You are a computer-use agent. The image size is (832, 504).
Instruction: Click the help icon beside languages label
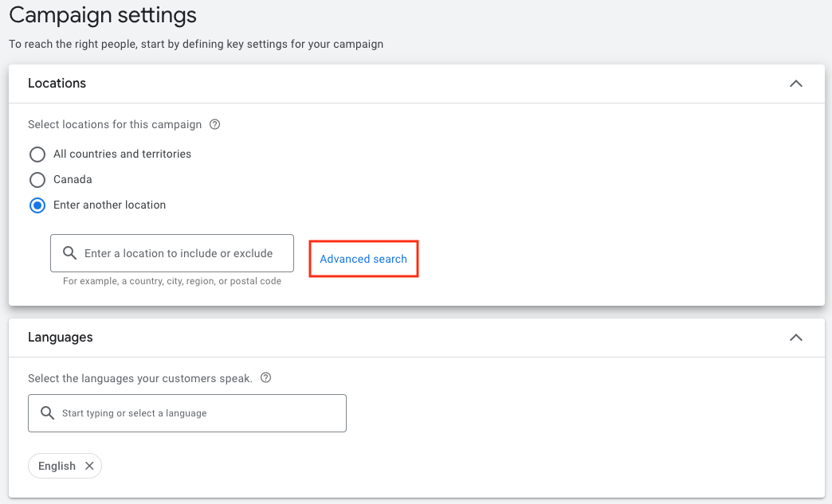(266, 377)
